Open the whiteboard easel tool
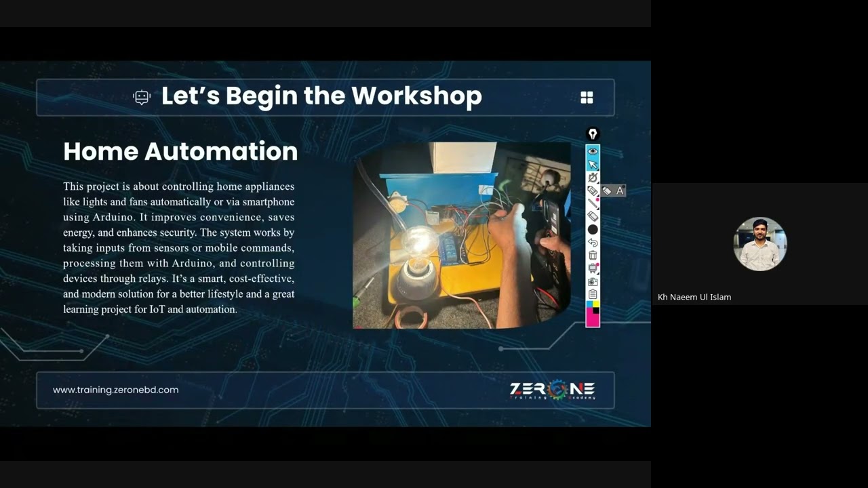The height and width of the screenshot is (488, 868). (x=593, y=268)
